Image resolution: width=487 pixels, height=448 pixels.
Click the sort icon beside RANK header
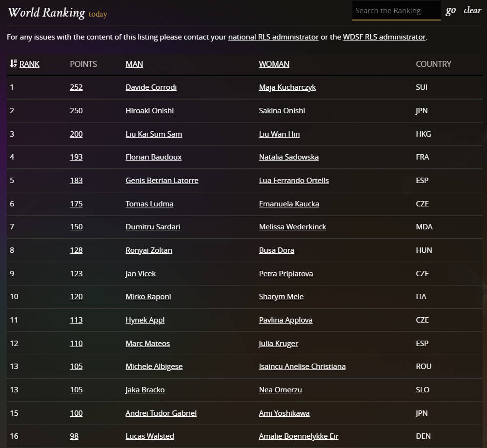coord(13,64)
